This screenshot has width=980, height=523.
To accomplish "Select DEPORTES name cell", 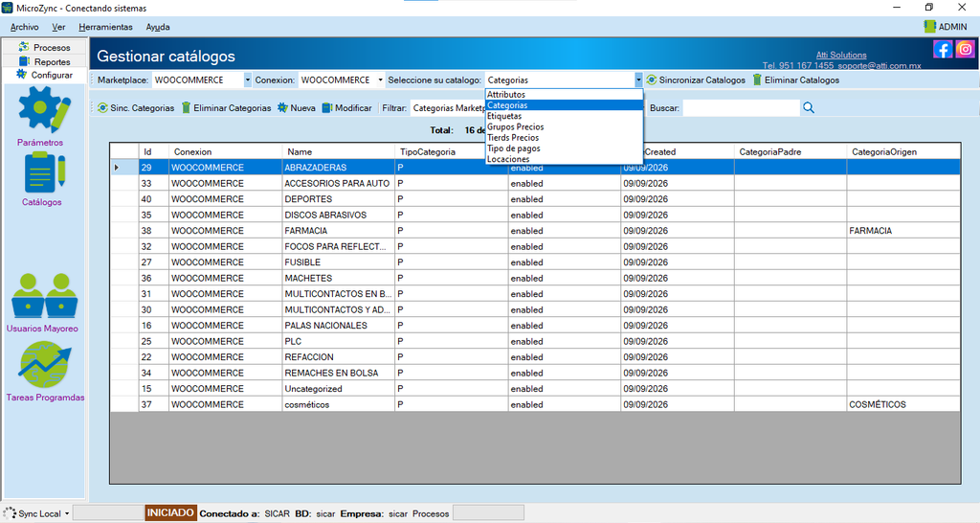I will 338,199.
